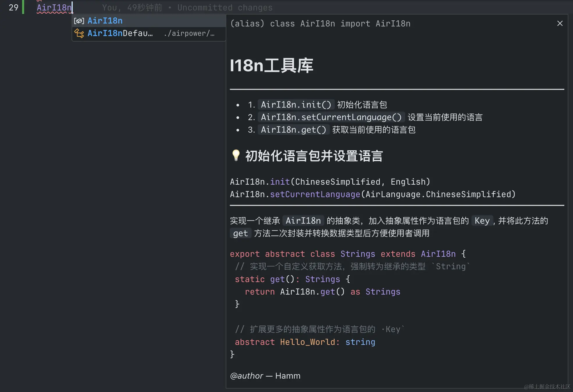Click line number 29 in the gutter
The width and height of the screenshot is (573, 392).
13,8
